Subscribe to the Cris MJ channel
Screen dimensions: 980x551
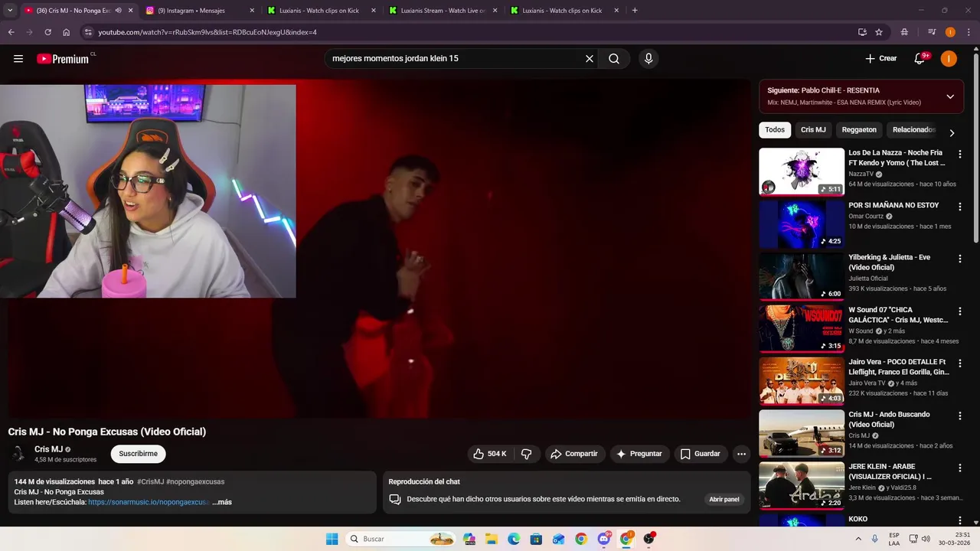(138, 454)
